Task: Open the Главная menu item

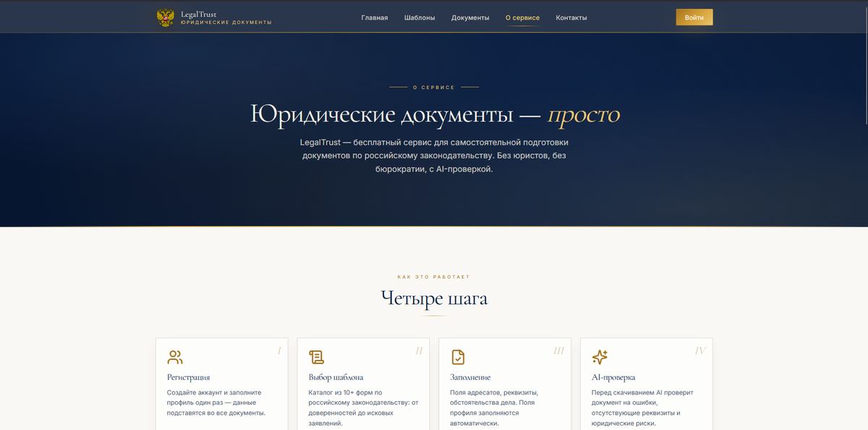Action: coord(375,17)
